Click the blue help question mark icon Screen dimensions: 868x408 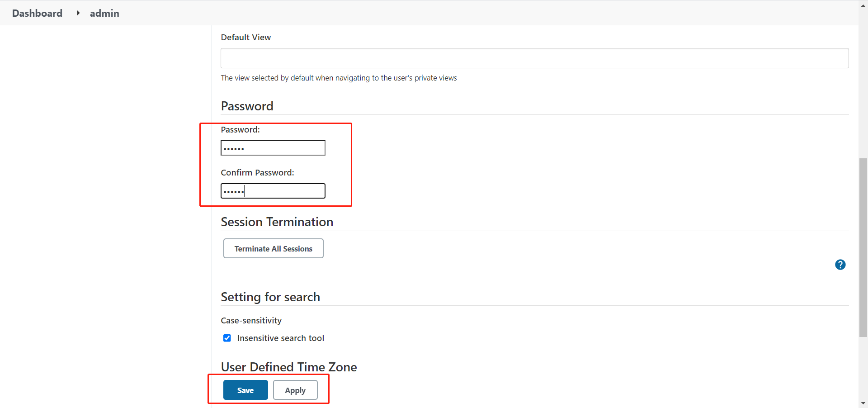coord(840,265)
